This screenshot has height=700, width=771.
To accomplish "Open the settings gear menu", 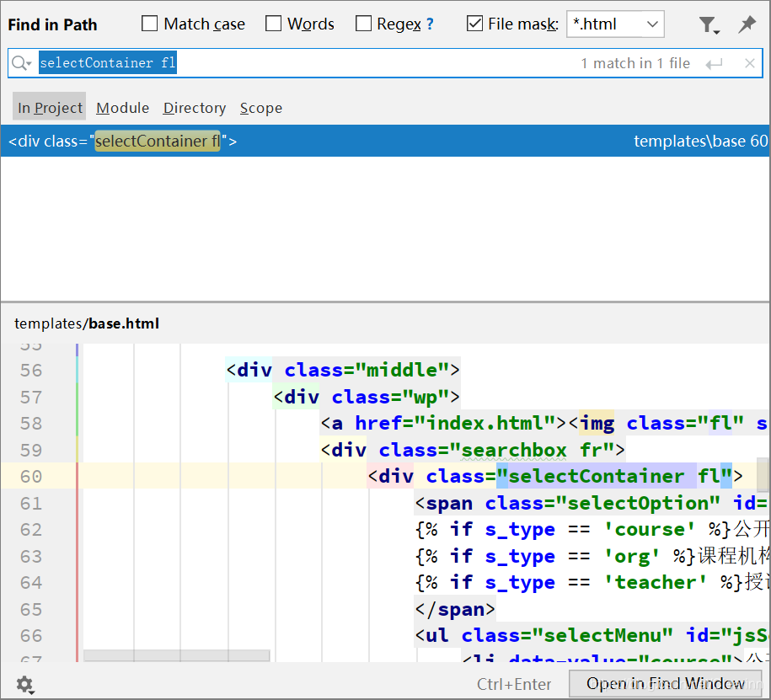I will pos(24,684).
